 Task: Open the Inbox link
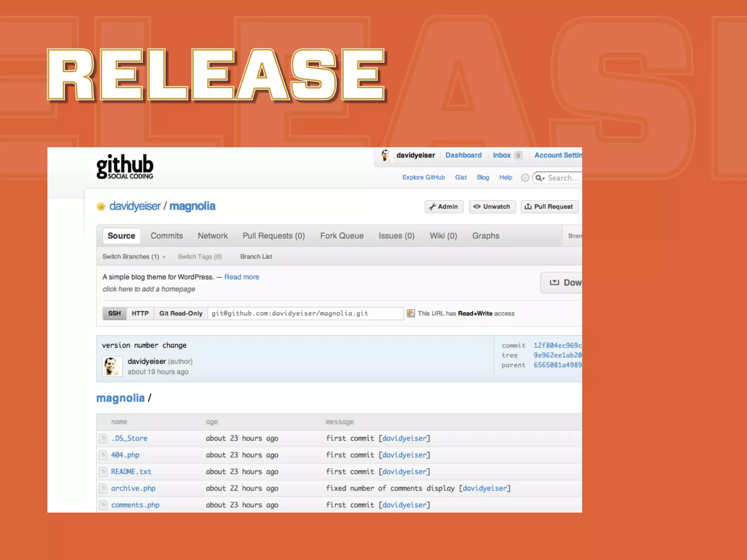coord(502,155)
